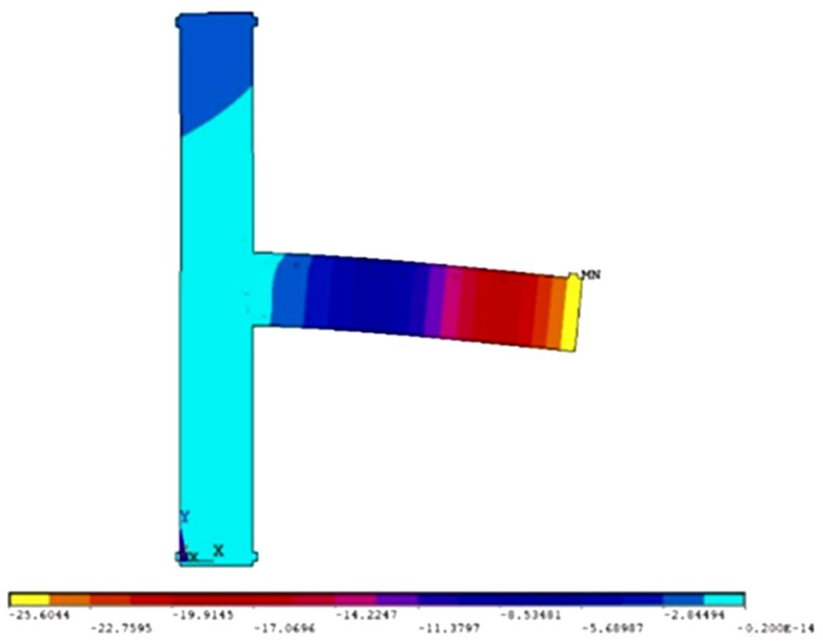Click the -2.84494 legend value
The image size is (823, 644).
[694, 616]
